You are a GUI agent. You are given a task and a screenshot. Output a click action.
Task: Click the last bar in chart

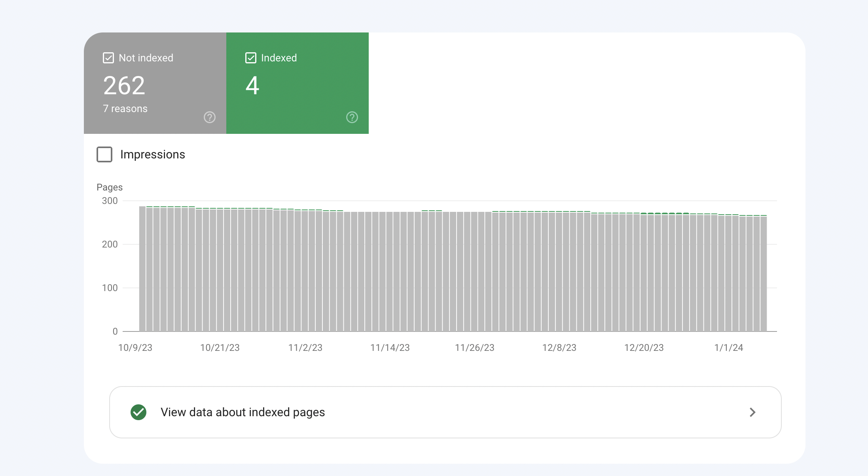[764, 273]
